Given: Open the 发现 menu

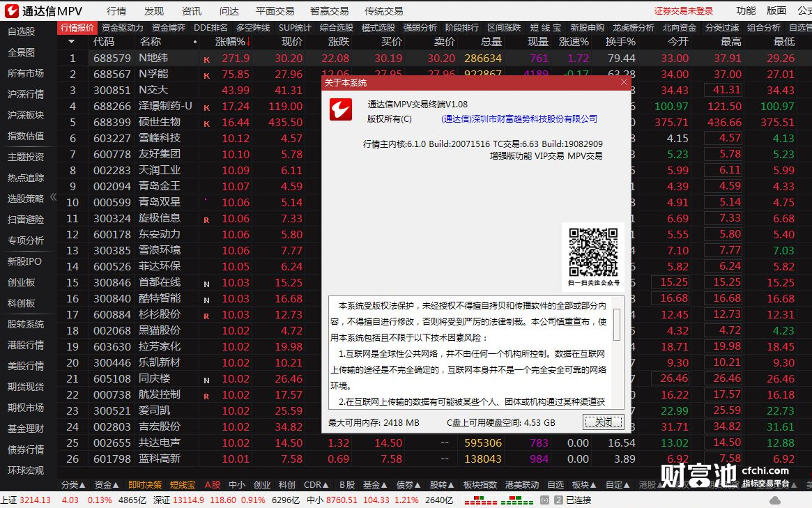Looking at the screenshot, I should coord(154,11).
